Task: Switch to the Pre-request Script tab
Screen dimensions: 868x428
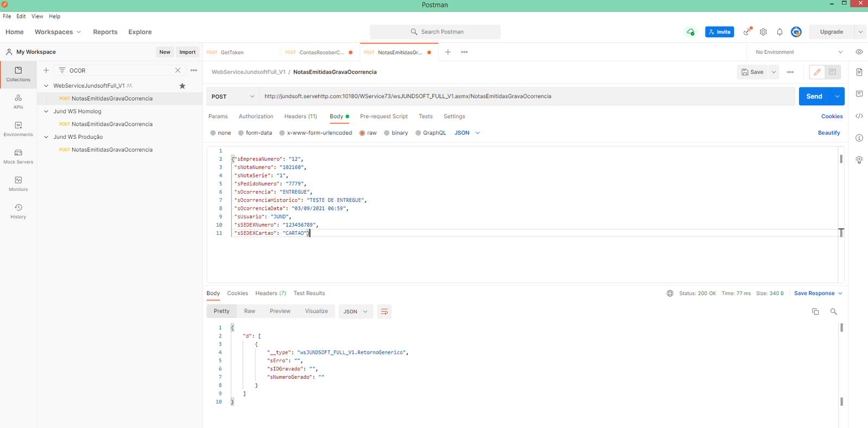Action: (x=384, y=117)
